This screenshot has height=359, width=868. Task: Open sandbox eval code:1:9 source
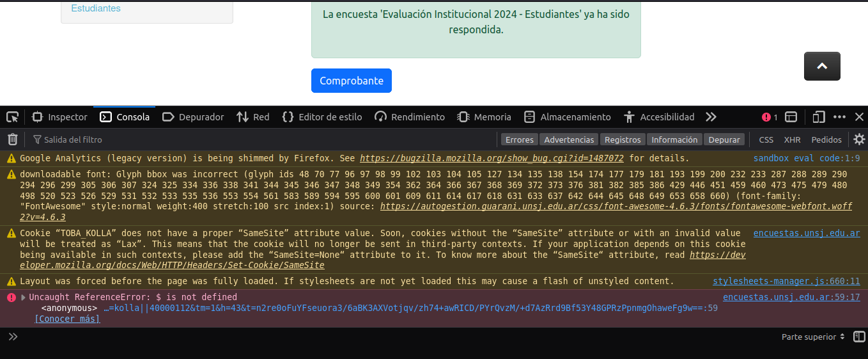coord(807,158)
